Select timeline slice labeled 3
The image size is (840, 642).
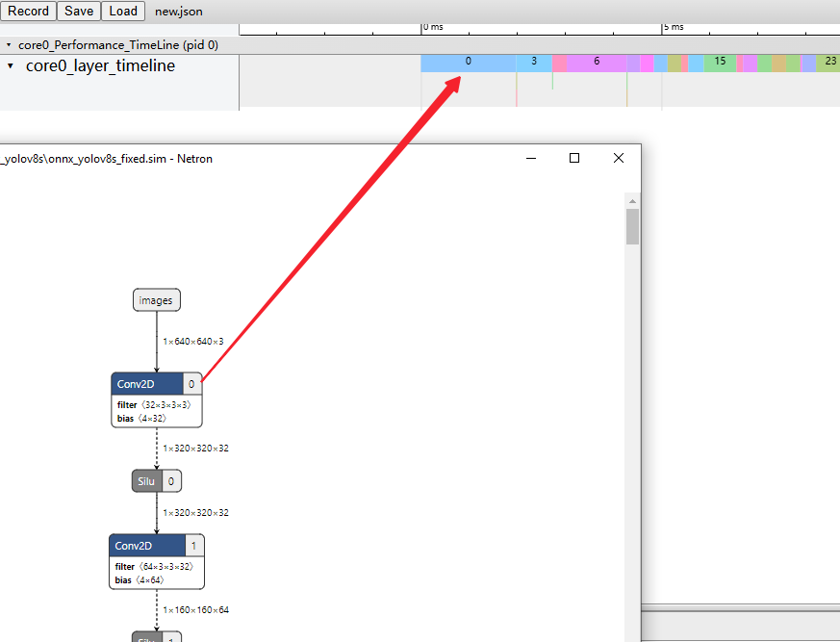pyautogui.click(x=534, y=62)
